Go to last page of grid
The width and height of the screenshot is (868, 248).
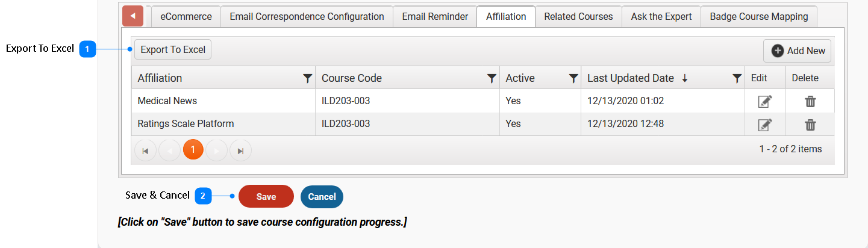pyautogui.click(x=240, y=150)
